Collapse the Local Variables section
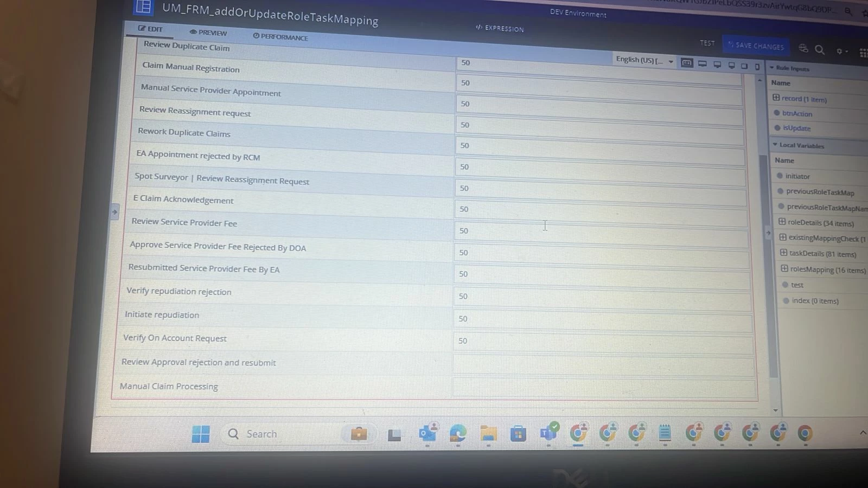The height and width of the screenshot is (488, 868). 775,145
